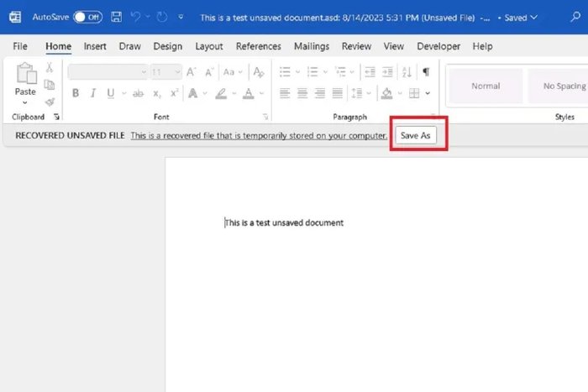Toggle Bold formatting
Screen dimensions: 588x392
(x=76, y=93)
